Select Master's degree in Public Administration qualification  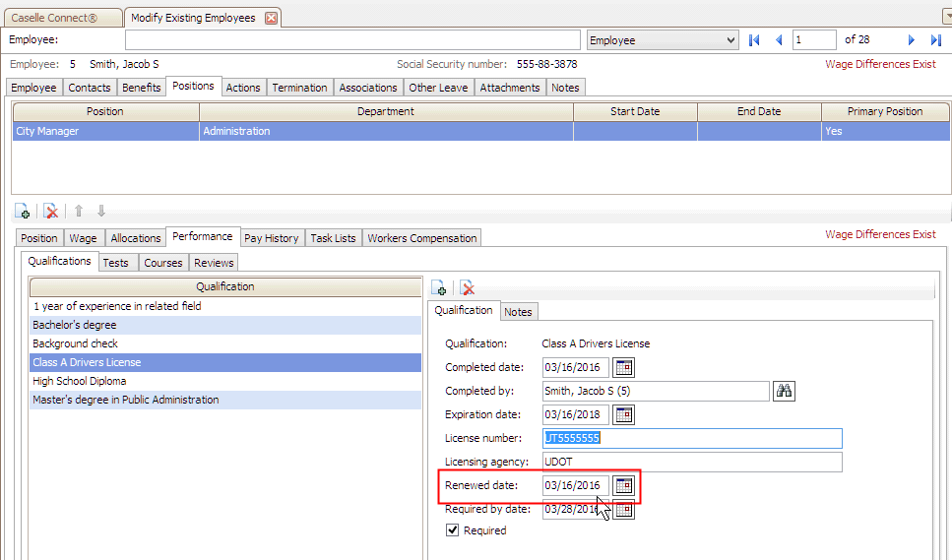click(x=126, y=400)
